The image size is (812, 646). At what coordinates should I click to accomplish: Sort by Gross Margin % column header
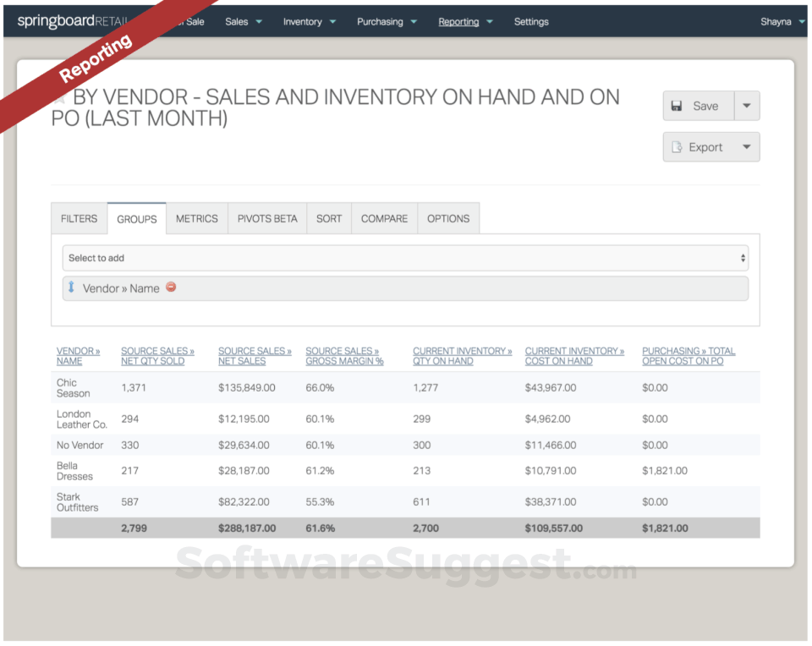pos(344,356)
